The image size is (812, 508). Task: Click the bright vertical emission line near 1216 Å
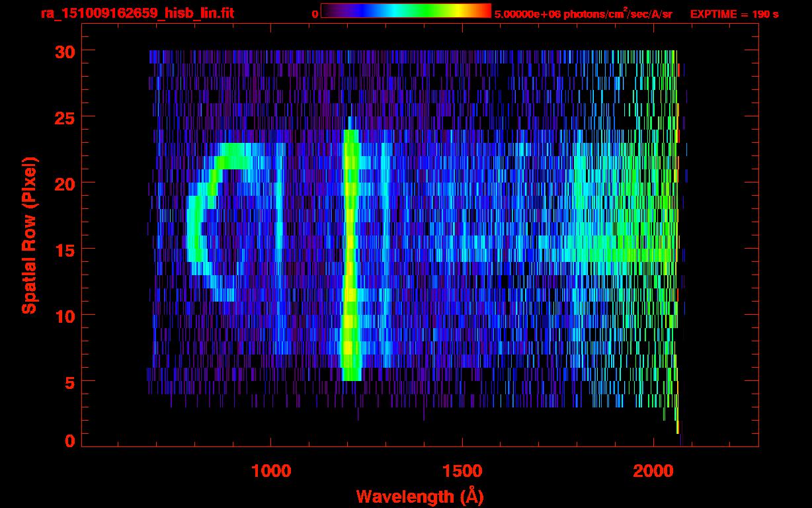coord(350,255)
